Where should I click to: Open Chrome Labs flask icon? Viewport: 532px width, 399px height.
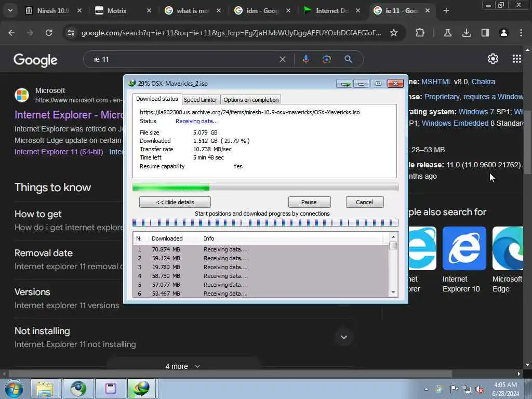point(447,33)
